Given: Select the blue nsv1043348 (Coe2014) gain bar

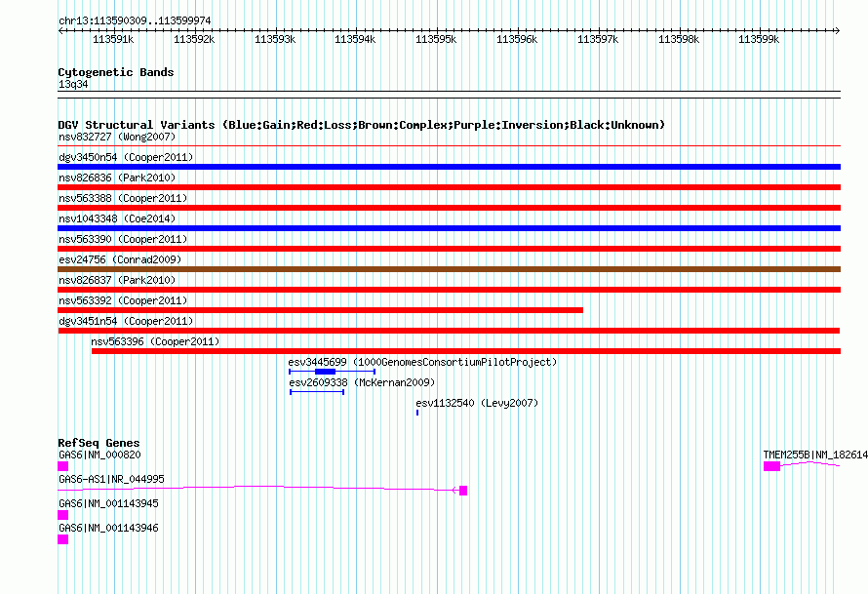Looking at the screenshot, I should point(449,228).
